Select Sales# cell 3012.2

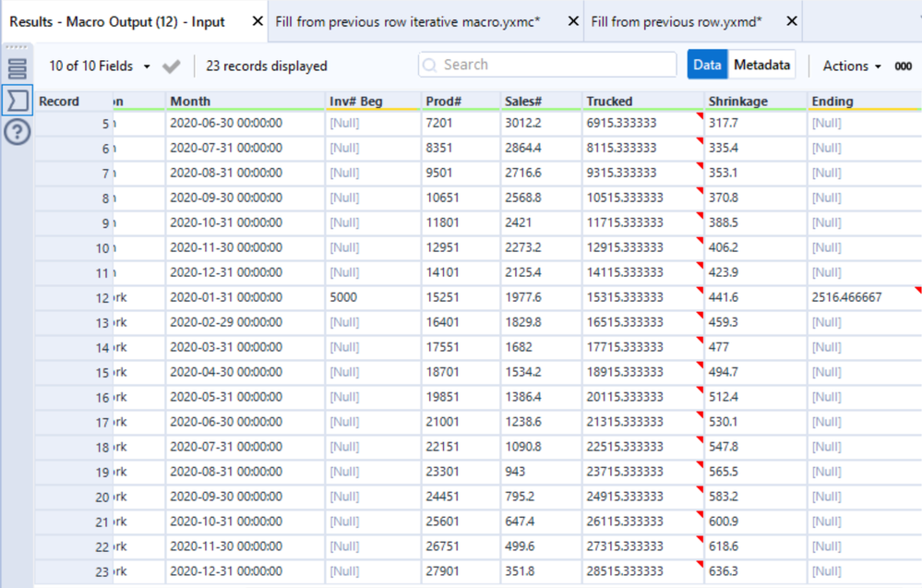[x=541, y=124]
